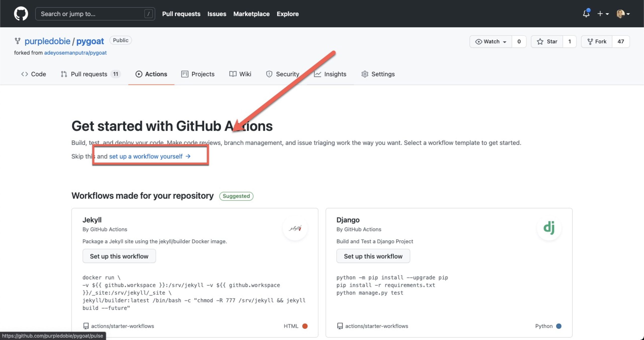Click the Django workflow logo
644x340 pixels.
click(549, 228)
